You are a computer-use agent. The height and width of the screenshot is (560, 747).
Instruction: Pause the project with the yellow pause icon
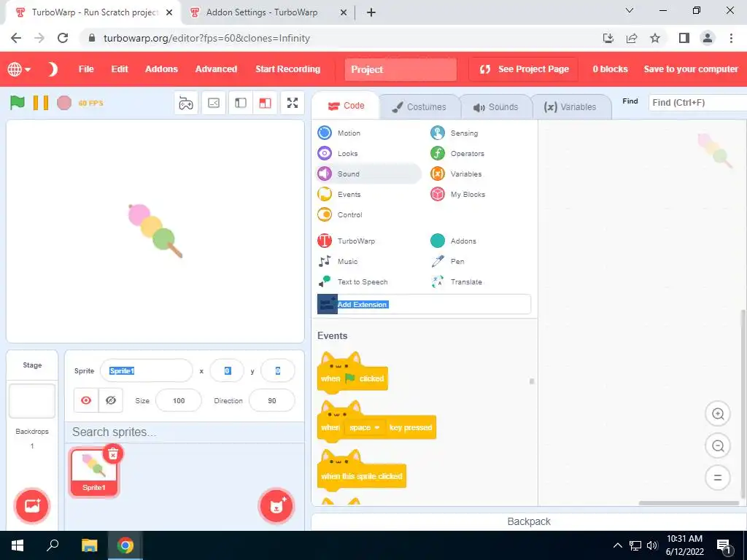[x=41, y=102]
